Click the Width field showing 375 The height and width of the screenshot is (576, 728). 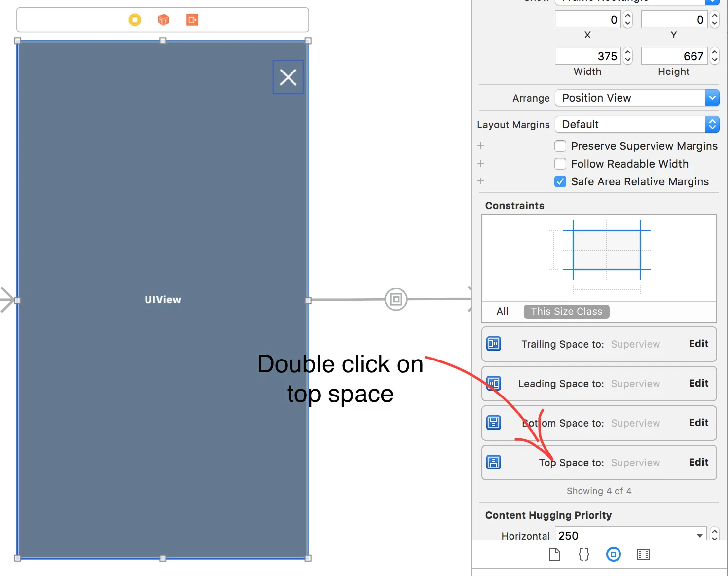click(x=588, y=56)
